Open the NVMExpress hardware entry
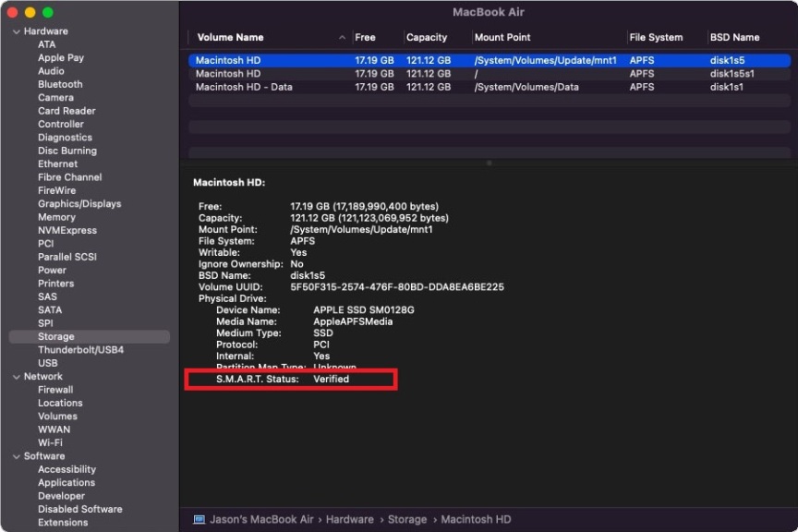This screenshot has height=532, width=798. 66,230
